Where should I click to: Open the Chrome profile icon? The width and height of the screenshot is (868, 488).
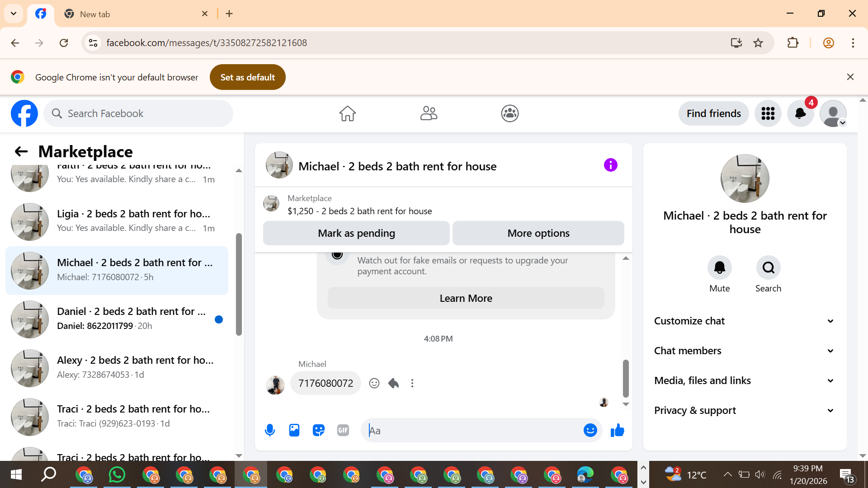[829, 42]
